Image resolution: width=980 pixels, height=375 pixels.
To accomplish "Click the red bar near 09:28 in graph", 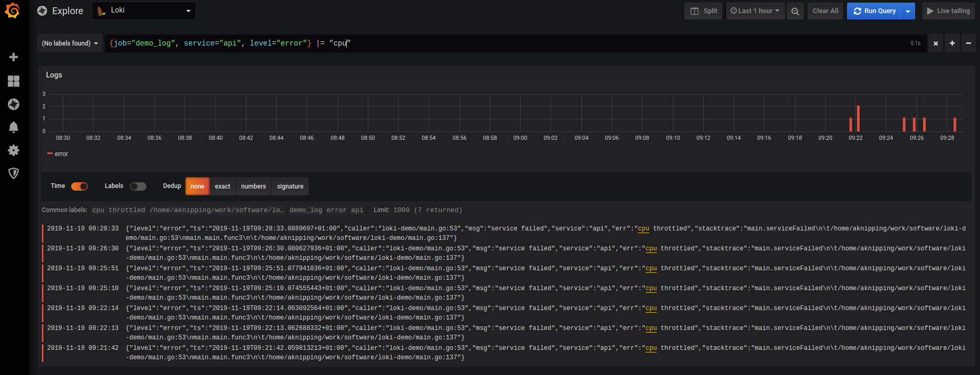I will [x=954, y=125].
